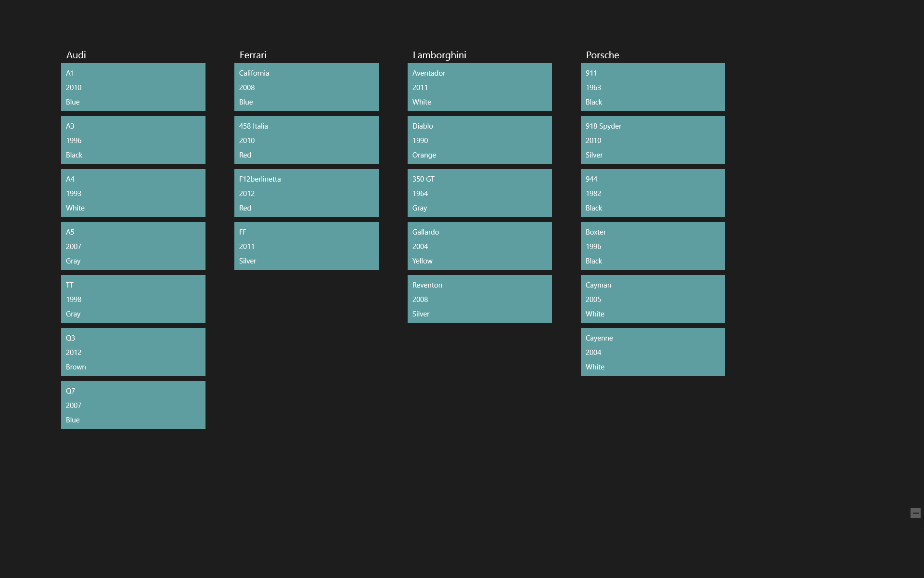Select the red 458 Italia tile
This screenshot has width=924, height=578.
(306, 140)
